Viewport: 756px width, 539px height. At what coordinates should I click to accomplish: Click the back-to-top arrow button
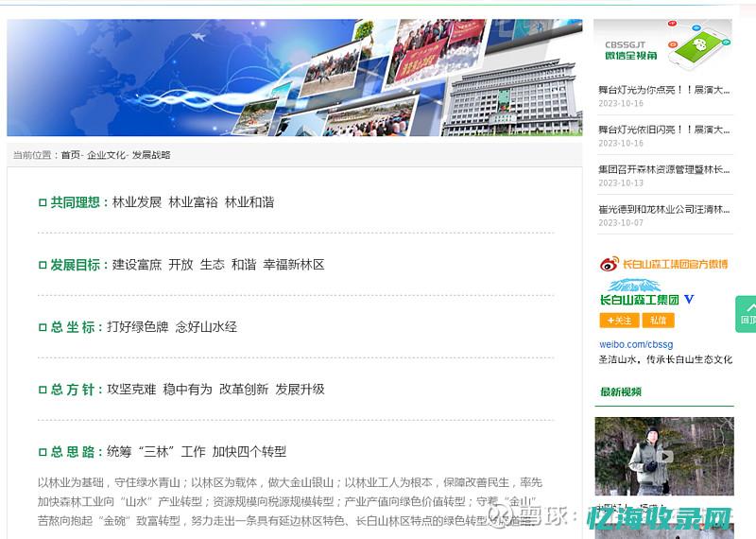(x=747, y=314)
